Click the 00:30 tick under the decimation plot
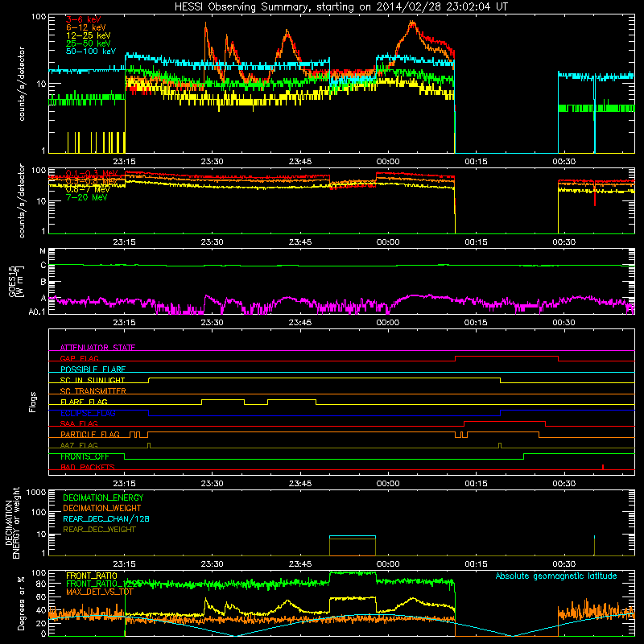Image resolution: width=644 pixels, height=644 pixels. (564, 564)
